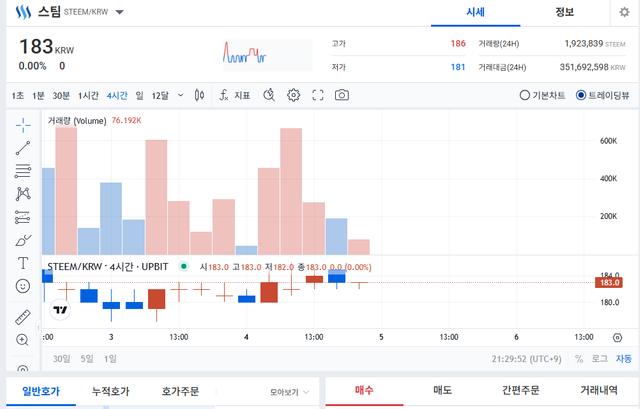The image size is (640, 409).
Task: Select the text annotation tool
Action: (x=23, y=263)
